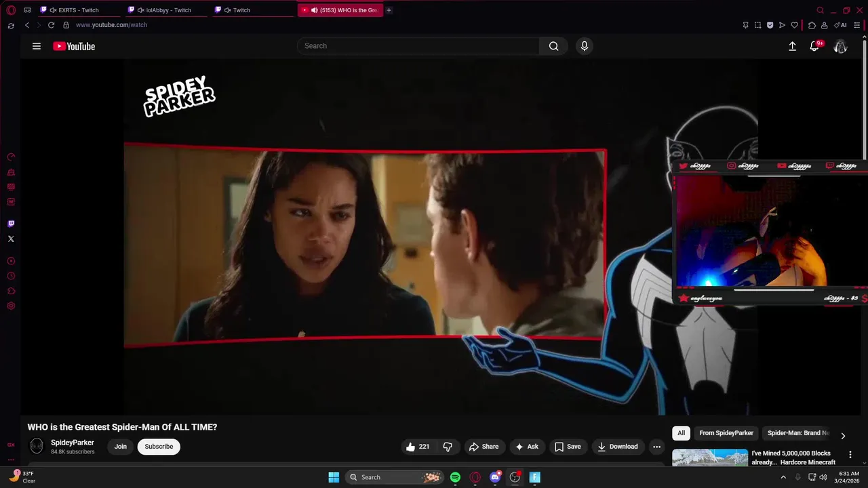Click the Subscribe button

pyautogui.click(x=159, y=447)
